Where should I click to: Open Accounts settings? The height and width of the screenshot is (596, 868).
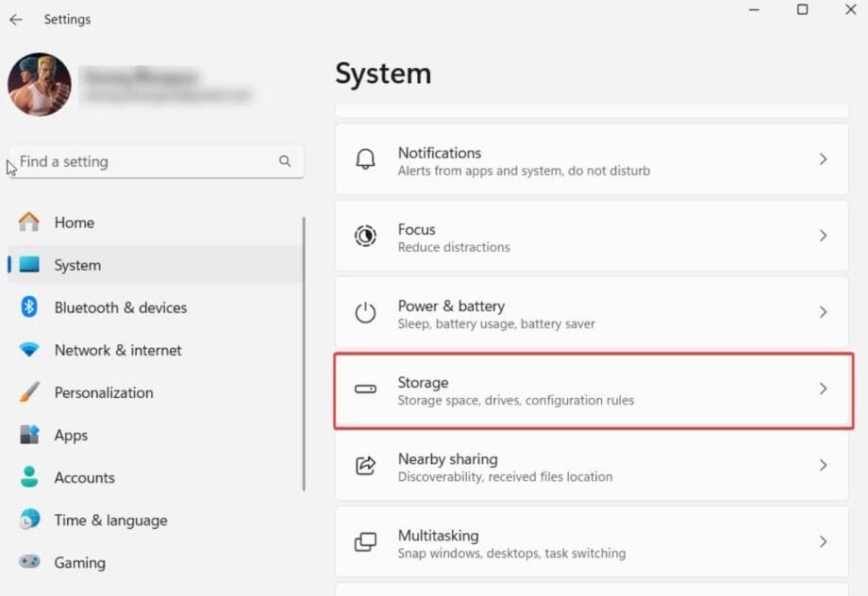pyautogui.click(x=85, y=477)
